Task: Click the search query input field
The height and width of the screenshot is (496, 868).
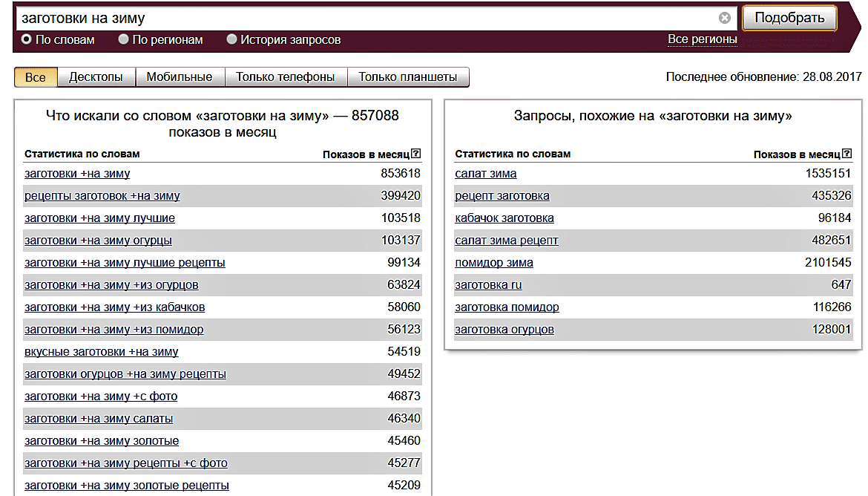Action: point(364,18)
